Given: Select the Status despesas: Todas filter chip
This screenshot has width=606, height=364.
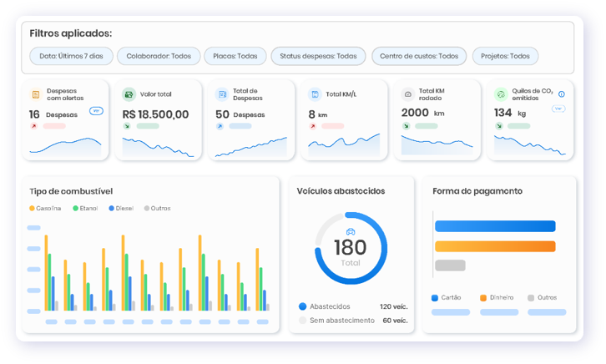Looking at the screenshot, I should pos(318,57).
